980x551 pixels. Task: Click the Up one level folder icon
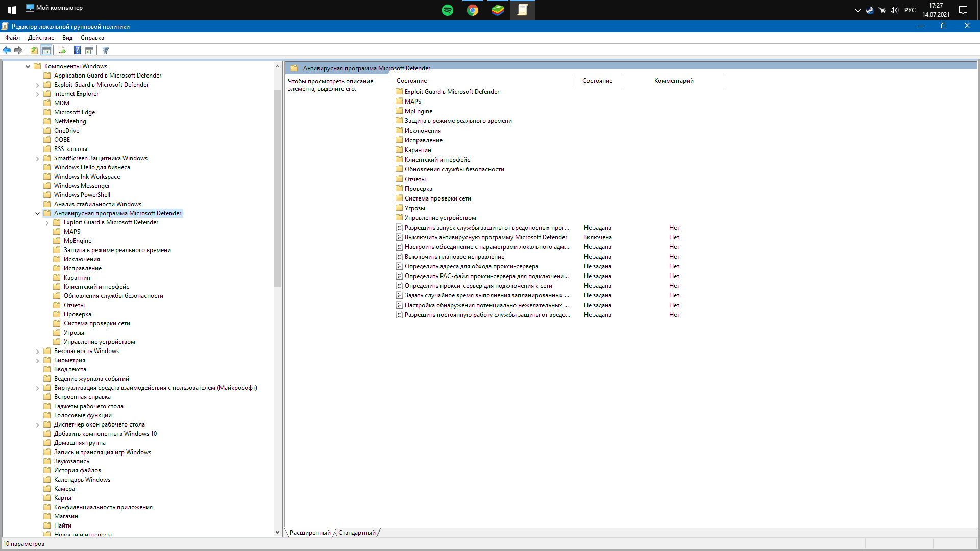(x=34, y=50)
